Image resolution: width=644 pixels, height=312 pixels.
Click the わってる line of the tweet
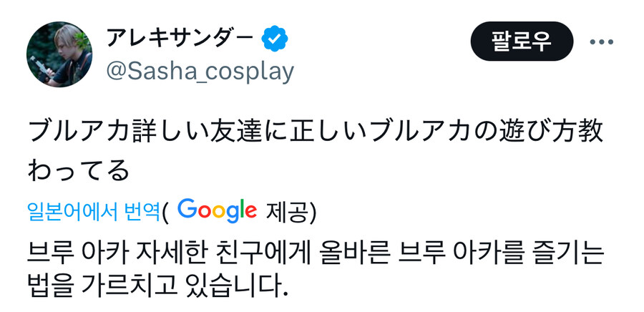pyautogui.click(x=79, y=171)
